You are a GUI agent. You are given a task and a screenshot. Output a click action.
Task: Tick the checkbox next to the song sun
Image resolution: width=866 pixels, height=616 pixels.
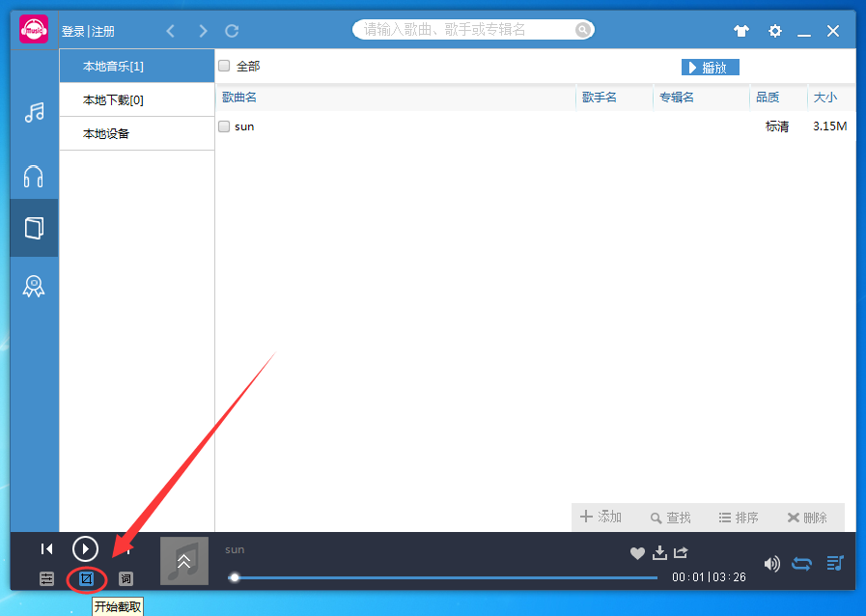tap(223, 126)
